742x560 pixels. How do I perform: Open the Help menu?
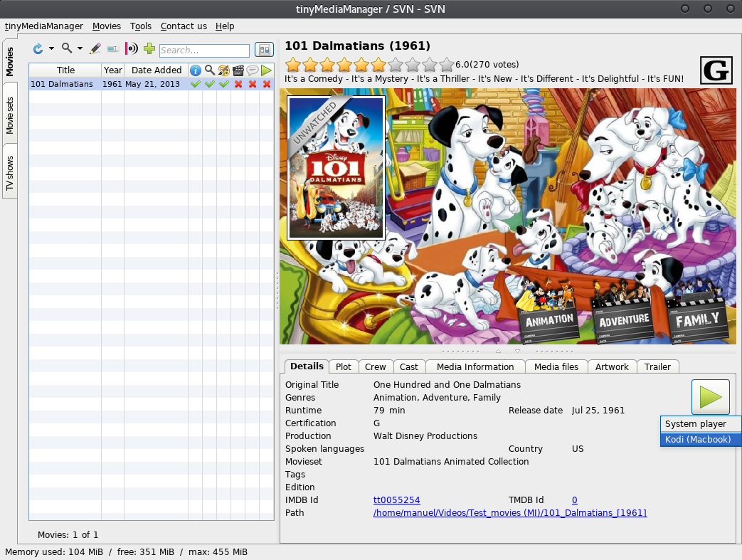click(x=225, y=26)
